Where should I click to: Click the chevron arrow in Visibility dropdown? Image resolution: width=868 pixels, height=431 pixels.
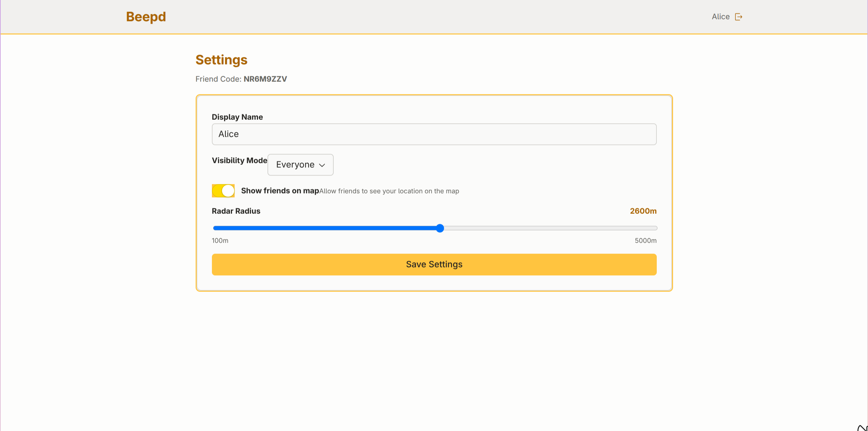[x=322, y=165]
